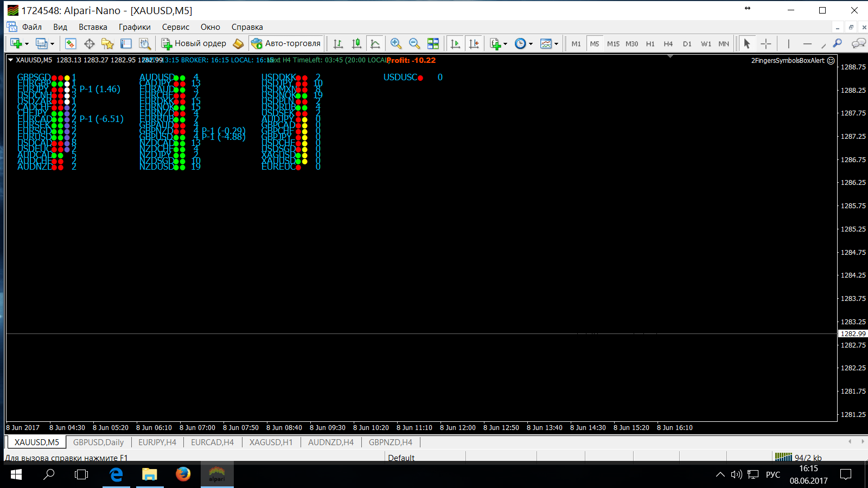Open the Profiles toolbar icon
Screen dimensions: 868x488
41,43
